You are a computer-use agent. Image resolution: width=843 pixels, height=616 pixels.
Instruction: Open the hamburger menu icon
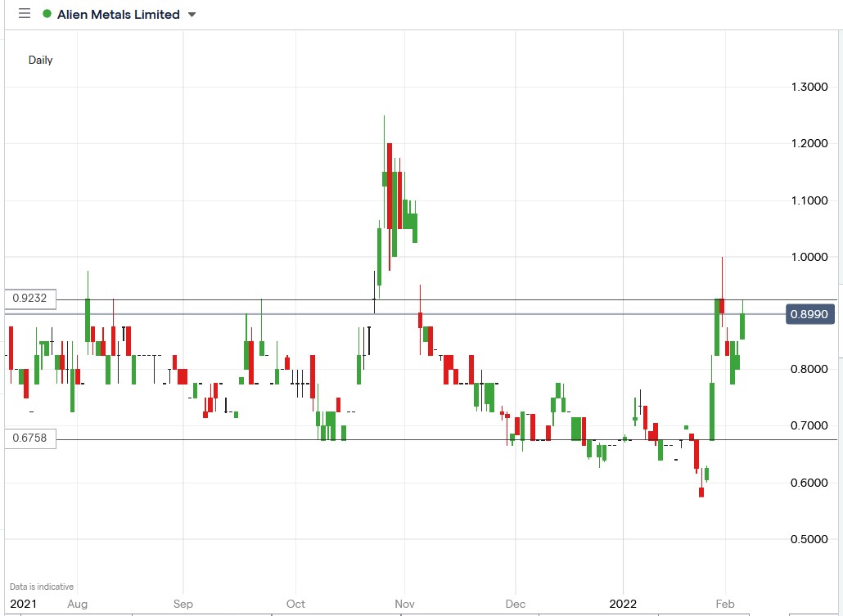coord(25,14)
